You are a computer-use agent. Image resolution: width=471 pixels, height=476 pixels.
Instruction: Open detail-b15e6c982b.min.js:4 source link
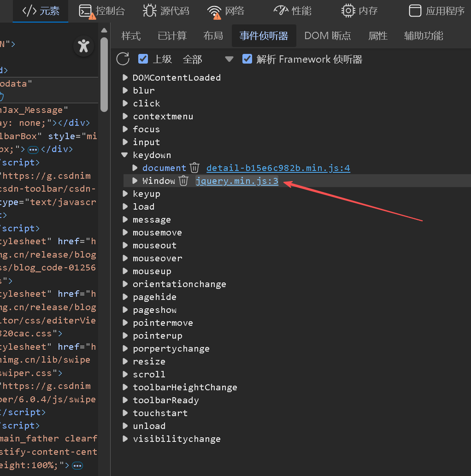click(278, 168)
